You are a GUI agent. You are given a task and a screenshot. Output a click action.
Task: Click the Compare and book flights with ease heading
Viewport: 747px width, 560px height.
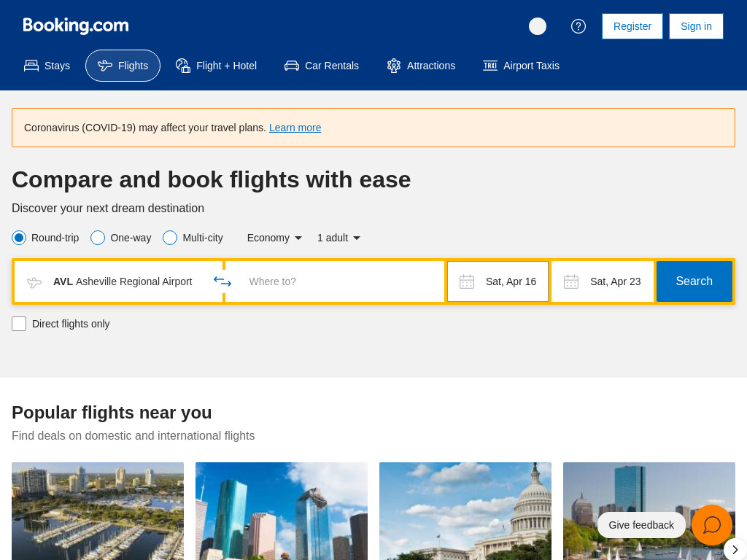pos(211,179)
